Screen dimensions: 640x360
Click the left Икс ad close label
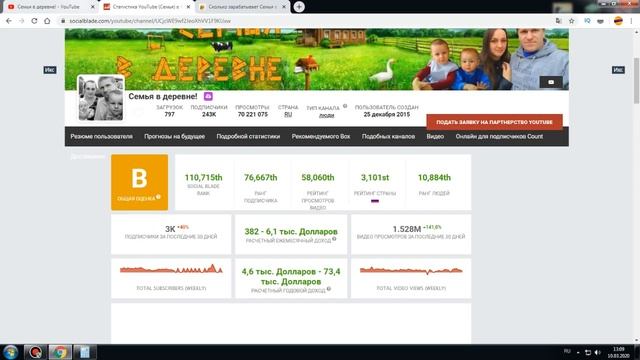pyautogui.click(x=50, y=70)
